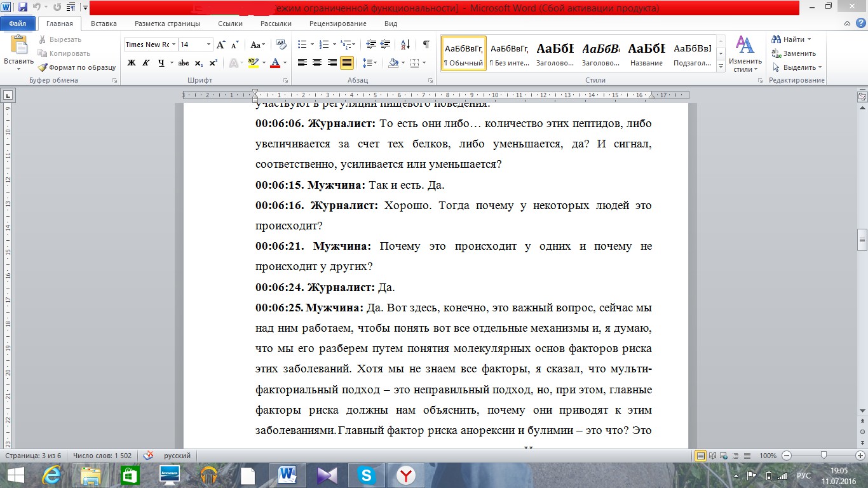The image size is (868, 488).
Task: Switch to the Ссылки tab
Action: click(230, 24)
